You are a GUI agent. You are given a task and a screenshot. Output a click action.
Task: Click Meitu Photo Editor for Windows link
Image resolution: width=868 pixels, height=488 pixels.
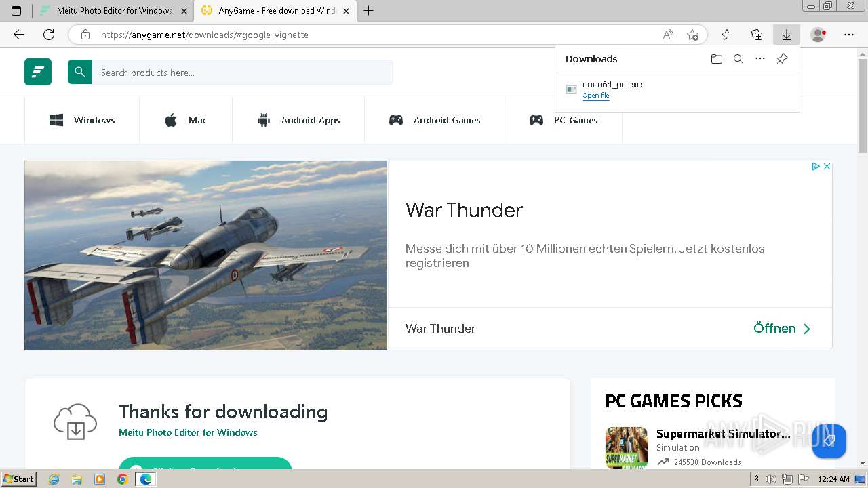pos(188,432)
